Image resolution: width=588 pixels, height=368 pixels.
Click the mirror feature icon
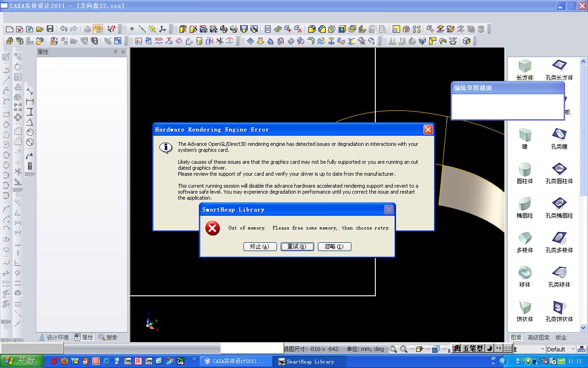[x=406, y=29]
